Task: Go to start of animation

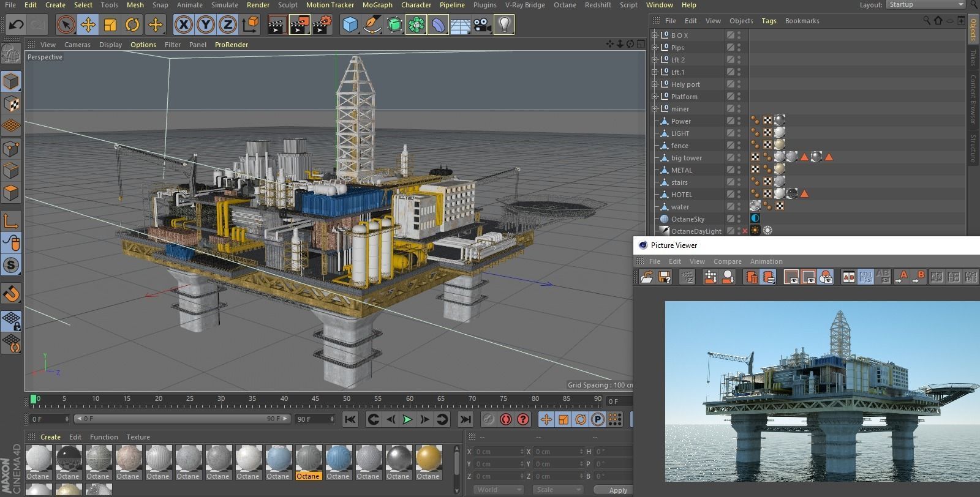Action: coord(350,419)
